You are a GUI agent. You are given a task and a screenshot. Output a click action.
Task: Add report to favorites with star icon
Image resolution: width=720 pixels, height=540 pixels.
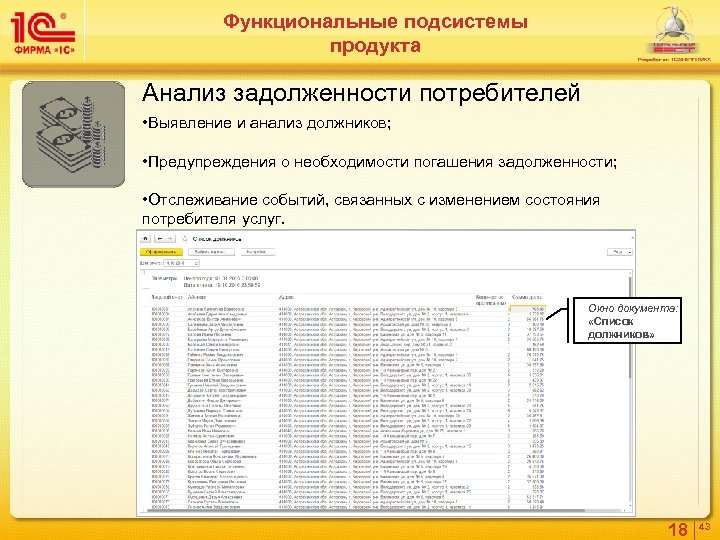tap(185, 239)
